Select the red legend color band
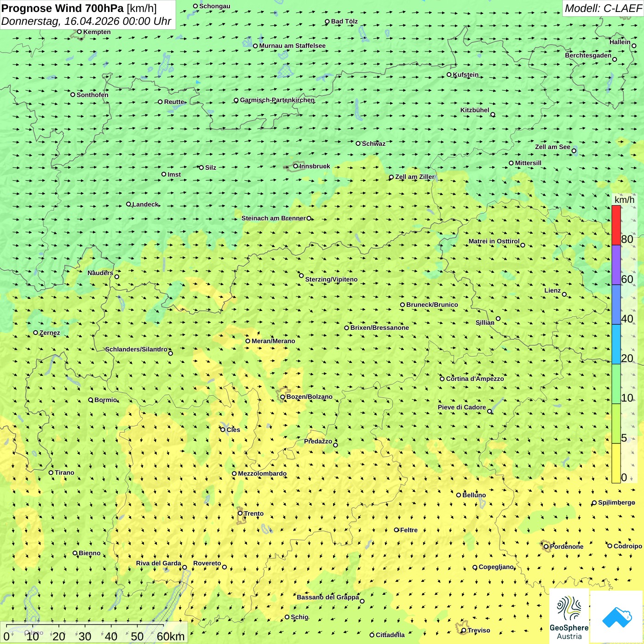Viewport: 644px width, 644px height. pos(616,225)
